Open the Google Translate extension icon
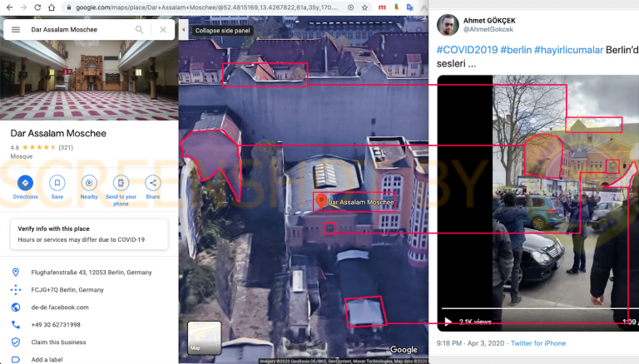 410,7
